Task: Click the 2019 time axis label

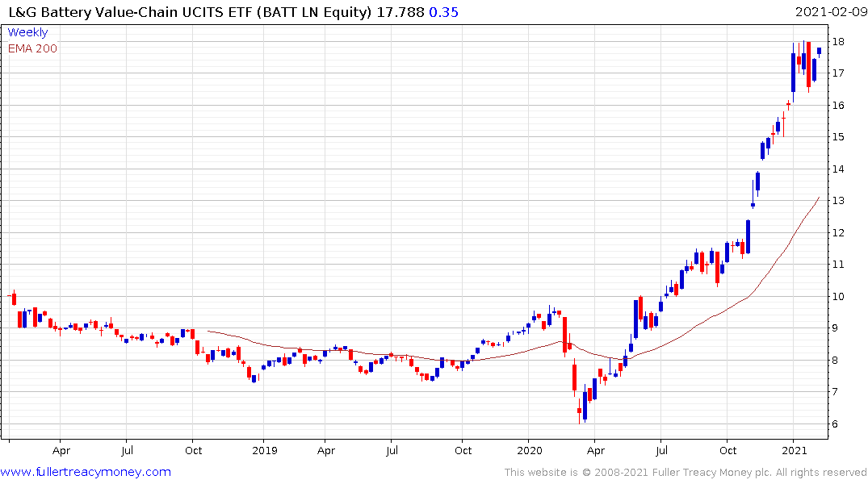Action: pyautogui.click(x=265, y=450)
